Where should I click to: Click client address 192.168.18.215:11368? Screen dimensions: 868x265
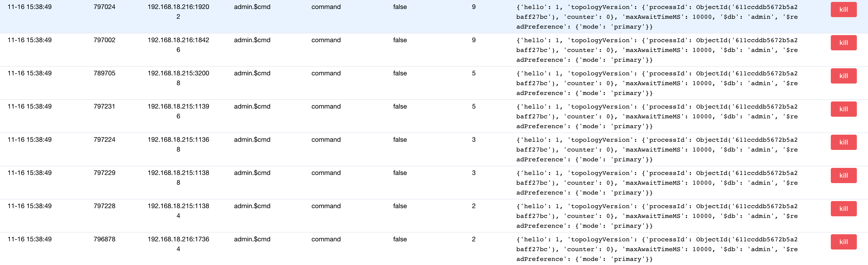click(178, 144)
